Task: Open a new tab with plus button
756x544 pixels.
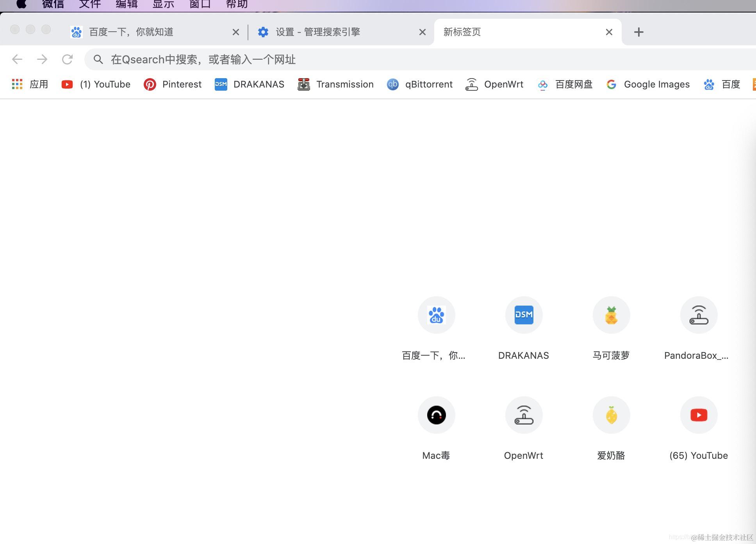Action: click(x=638, y=32)
